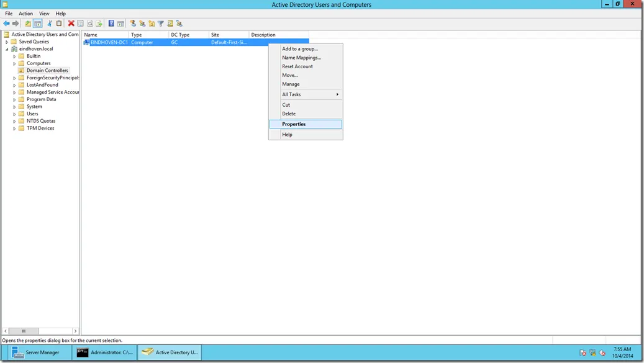The height and width of the screenshot is (363, 644).
Task: Expand the TPM Devices arrow
Action: point(14,128)
